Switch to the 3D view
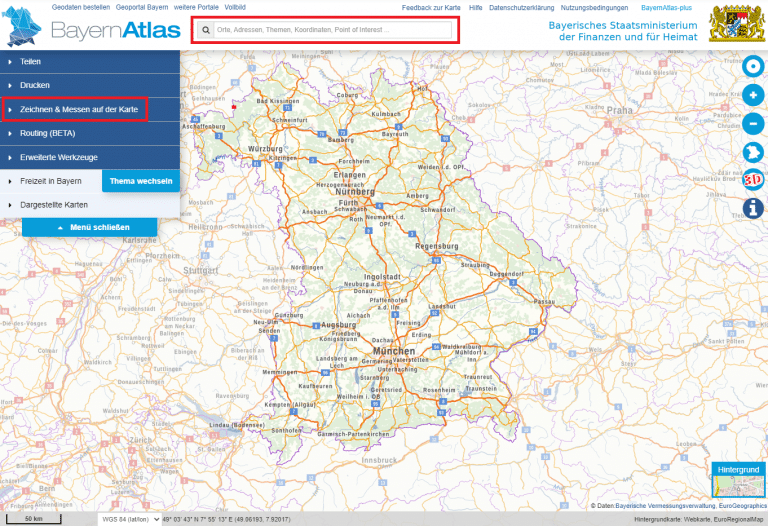Image resolution: width=768 pixels, height=526 pixels. (x=753, y=180)
